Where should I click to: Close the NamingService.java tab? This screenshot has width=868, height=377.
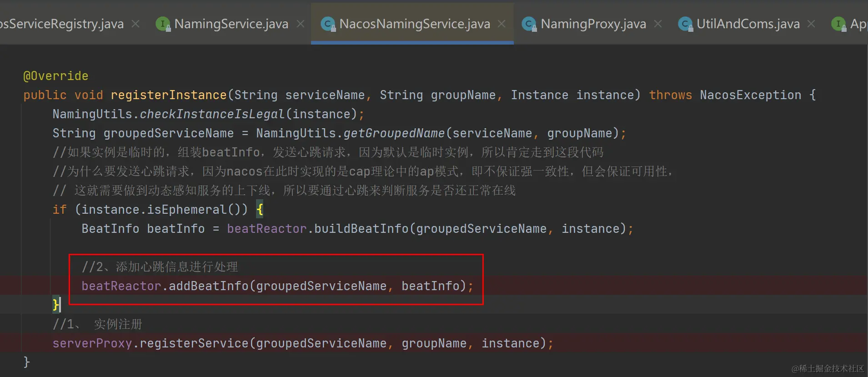click(301, 24)
